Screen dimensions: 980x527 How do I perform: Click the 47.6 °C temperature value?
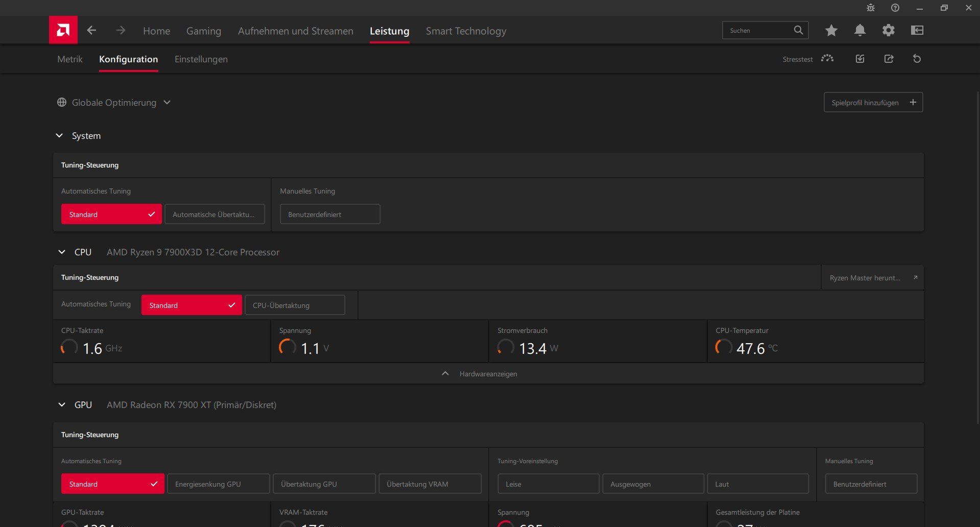coord(757,348)
